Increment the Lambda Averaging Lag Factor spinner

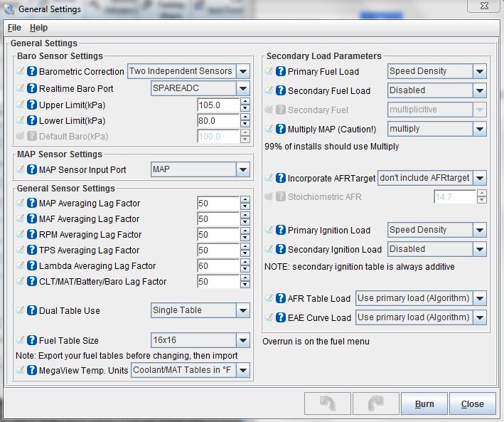point(245,263)
